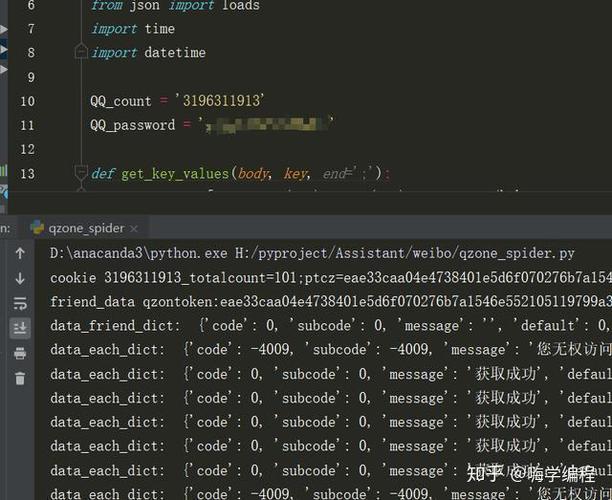Collapse the get_key_values function fold marker

click(81, 172)
